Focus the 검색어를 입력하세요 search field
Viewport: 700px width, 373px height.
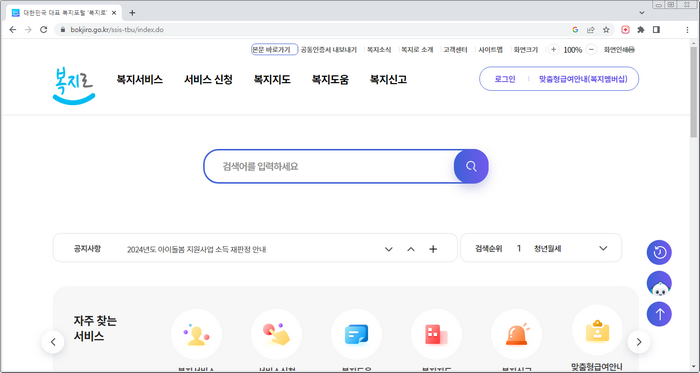point(329,166)
